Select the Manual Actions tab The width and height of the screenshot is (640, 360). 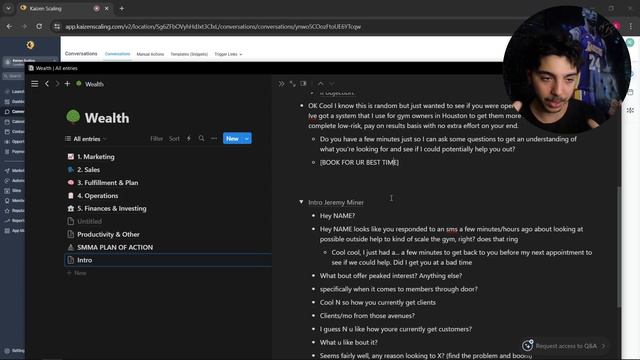point(150,54)
